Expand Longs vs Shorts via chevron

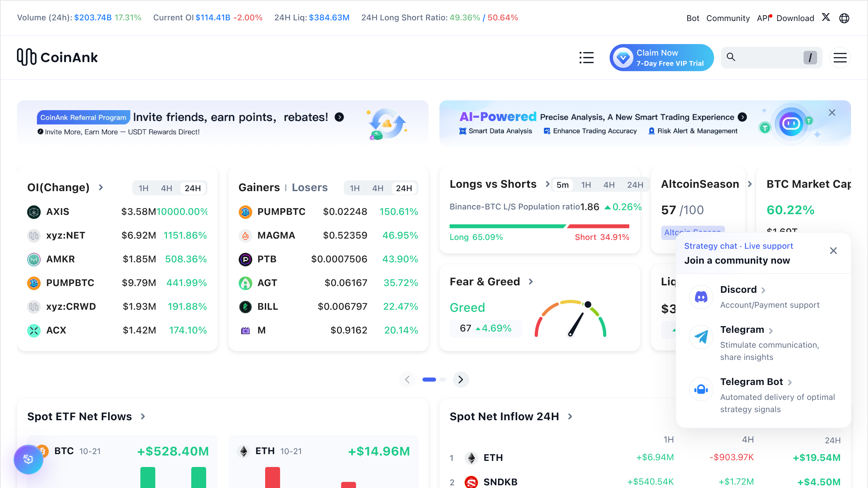point(547,184)
